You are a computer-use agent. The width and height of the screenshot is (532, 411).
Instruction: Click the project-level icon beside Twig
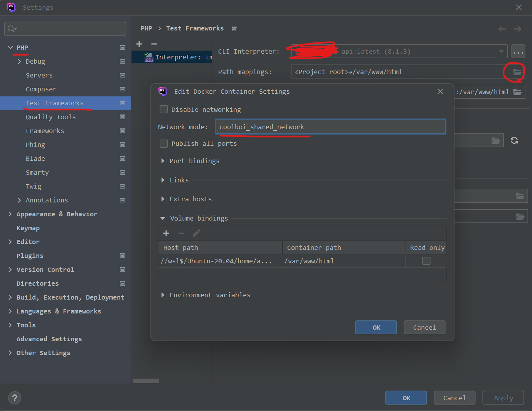coord(122,186)
